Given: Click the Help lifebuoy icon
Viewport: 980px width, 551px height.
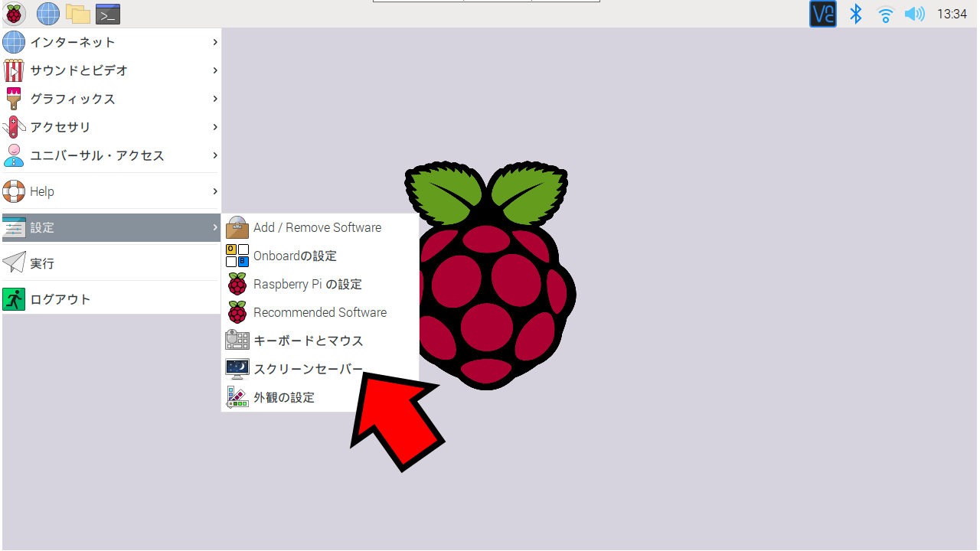Looking at the screenshot, I should (x=14, y=191).
